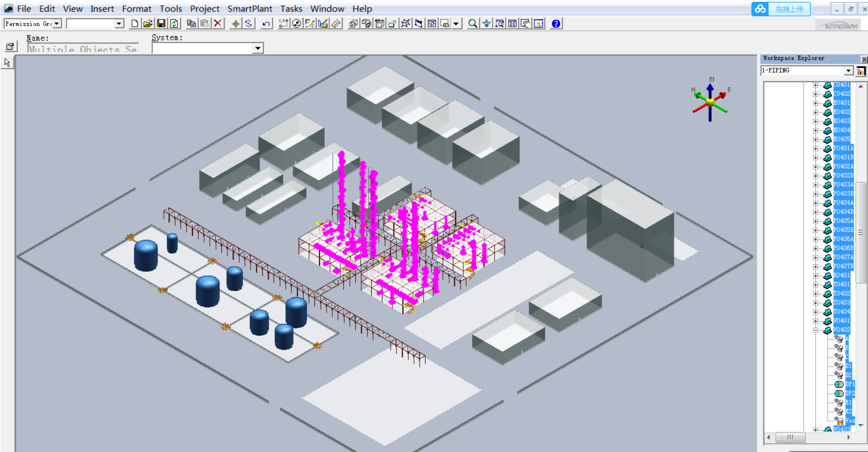The width and height of the screenshot is (868, 452).
Task: Open the Help menu
Action: click(362, 9)
